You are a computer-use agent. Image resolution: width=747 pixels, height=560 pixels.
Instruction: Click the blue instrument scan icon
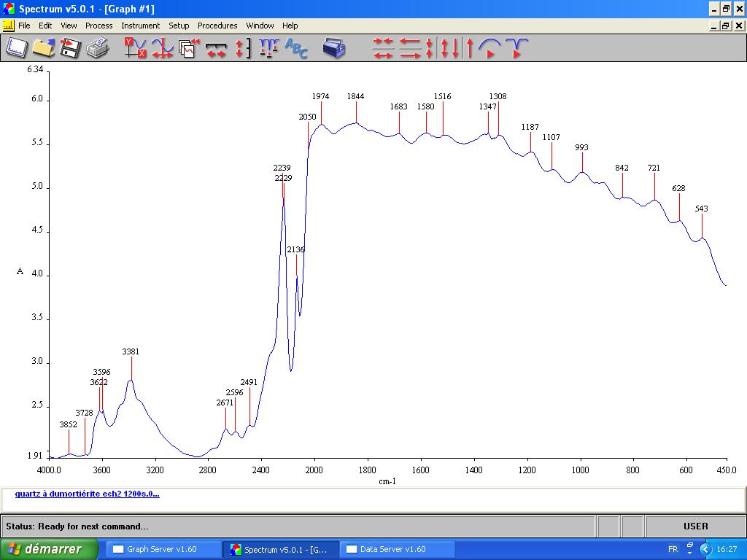tap(334, 49)
